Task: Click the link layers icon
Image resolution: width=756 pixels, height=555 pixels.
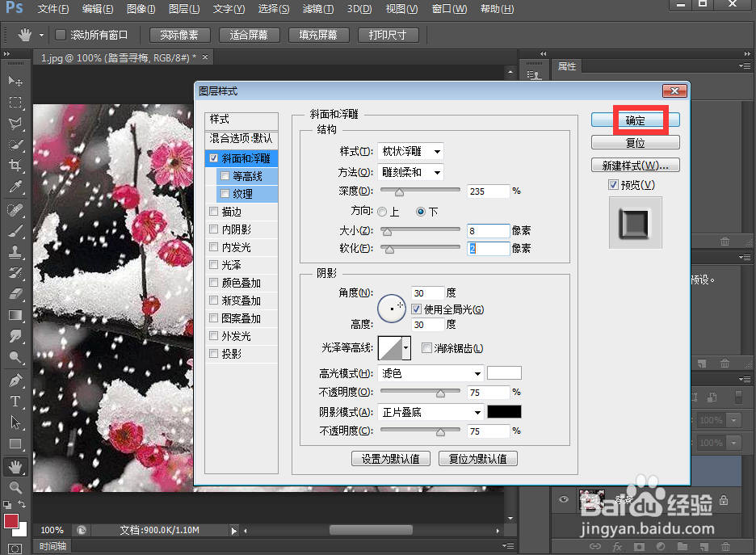Action: click(595, 547)
